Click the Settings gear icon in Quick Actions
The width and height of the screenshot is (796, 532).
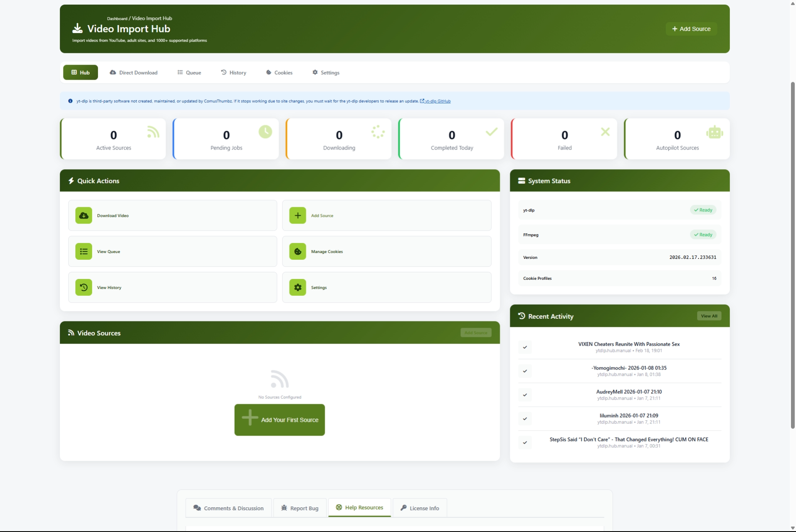297,288
